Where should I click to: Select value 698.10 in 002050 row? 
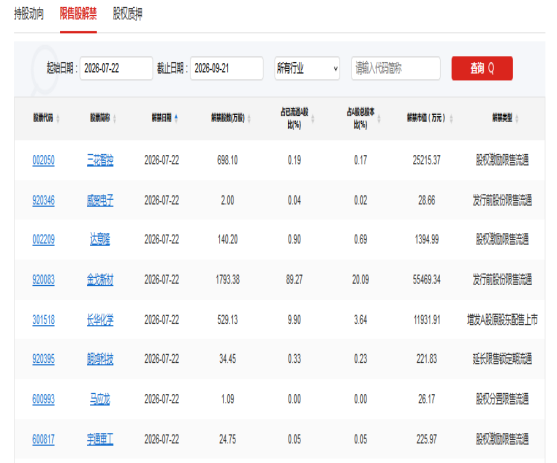click(x=228, y=160)
